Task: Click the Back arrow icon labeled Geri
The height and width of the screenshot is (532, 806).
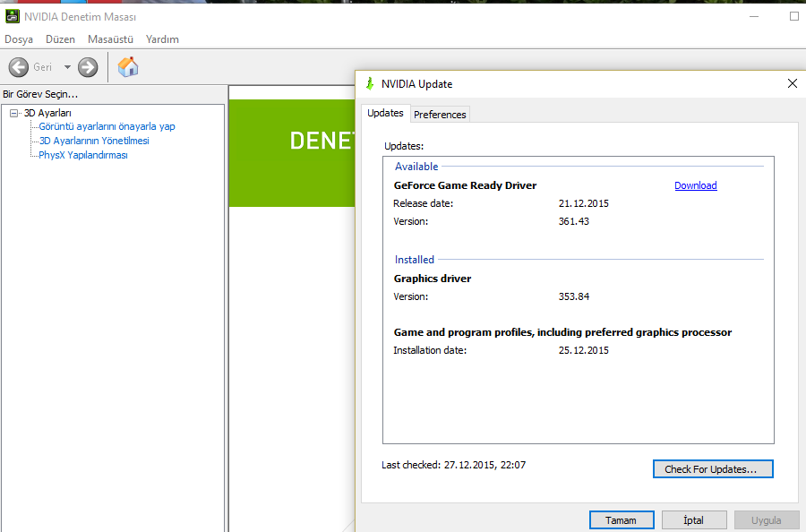Action: click(19, 67)
